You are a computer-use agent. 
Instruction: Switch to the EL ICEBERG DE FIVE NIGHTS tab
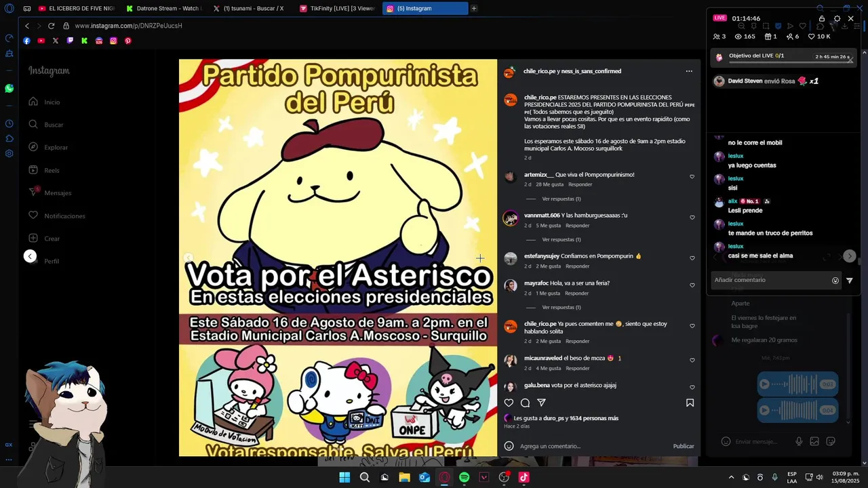tap(77, 9)
